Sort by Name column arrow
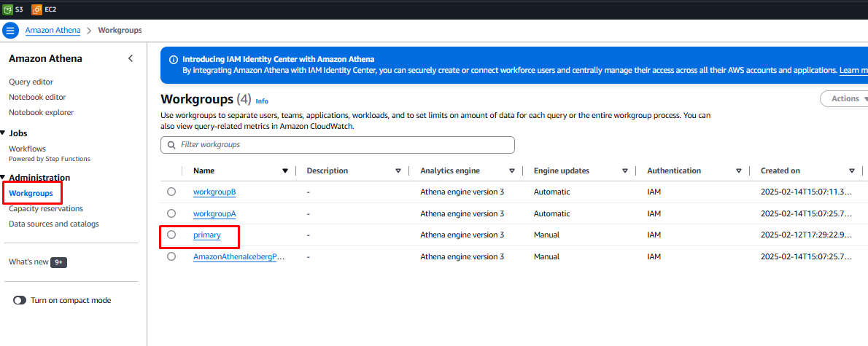 (285, 171)
